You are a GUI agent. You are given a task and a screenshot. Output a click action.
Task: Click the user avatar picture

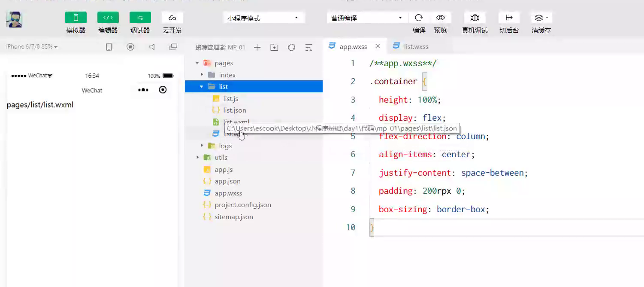[14, 19]
